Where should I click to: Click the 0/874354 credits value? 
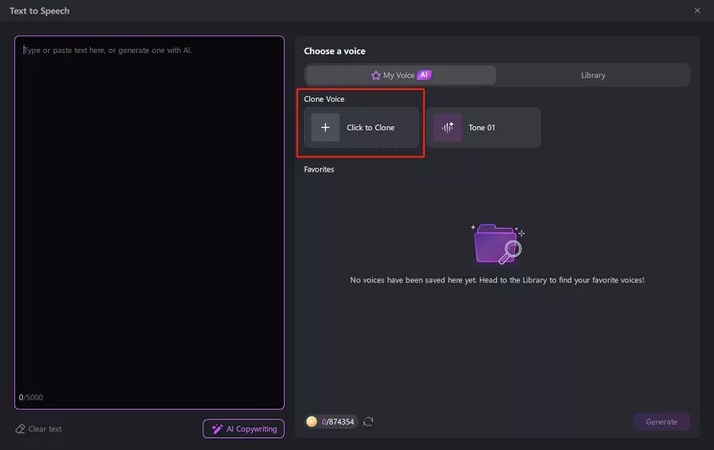point(338,422)
